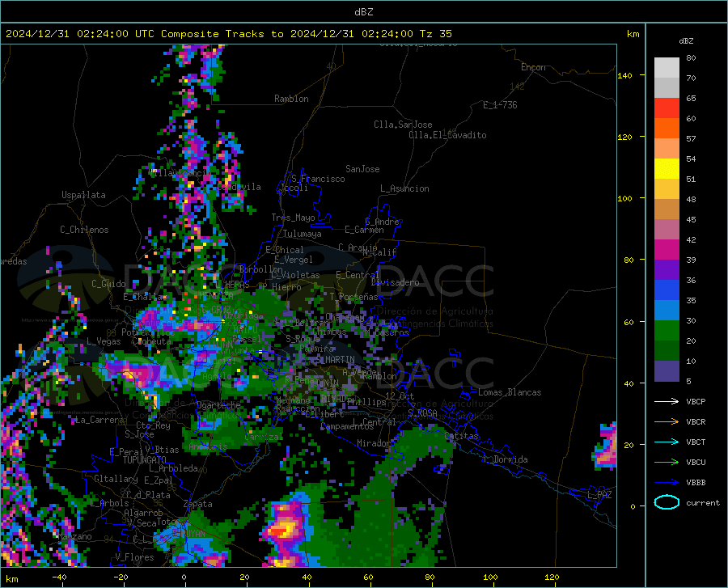Click the 'Tz 35' threshold text in header
Screen dimensions: 728x588
point(436,34)
